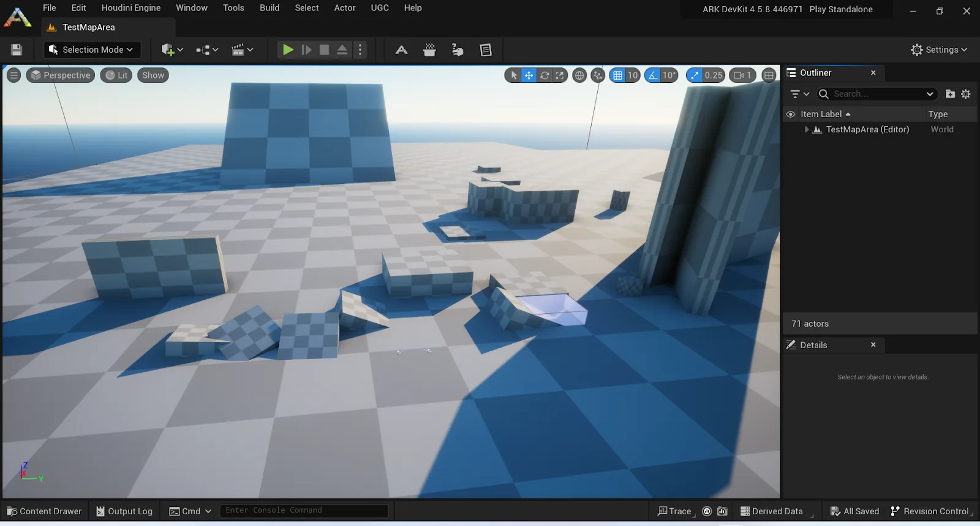Open the Houdini Engine menu
Image resolution: width=980 pixels, height=526 pixels.
coord(131,8)
